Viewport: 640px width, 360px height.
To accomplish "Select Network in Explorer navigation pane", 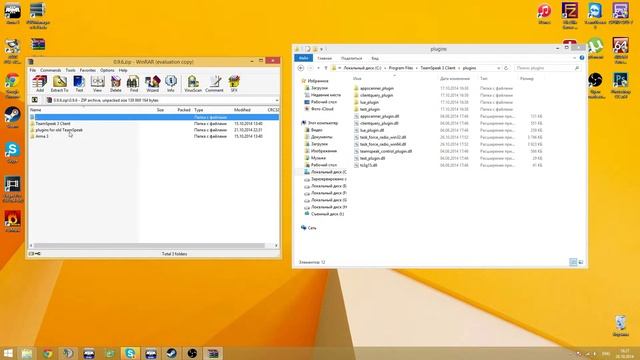I will pos(312,228).
